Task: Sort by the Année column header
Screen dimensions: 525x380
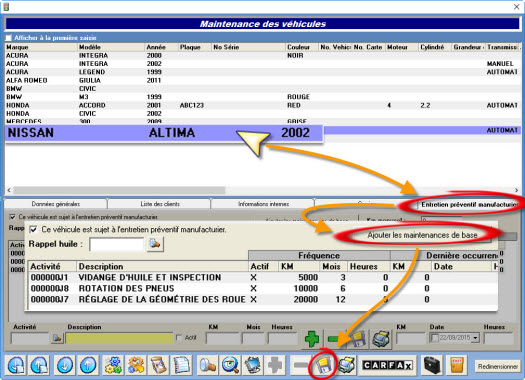Action: coord(161,47)
